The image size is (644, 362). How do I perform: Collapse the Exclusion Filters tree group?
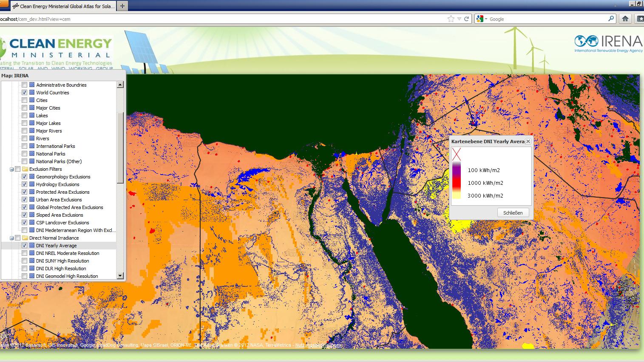pyautogui.click(x=12, y=169)
